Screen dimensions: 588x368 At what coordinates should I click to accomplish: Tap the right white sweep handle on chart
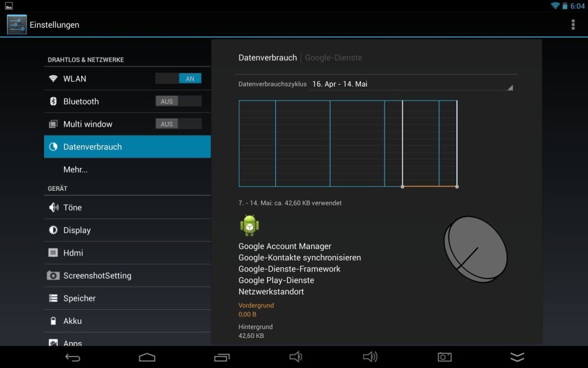pos(457,186)
